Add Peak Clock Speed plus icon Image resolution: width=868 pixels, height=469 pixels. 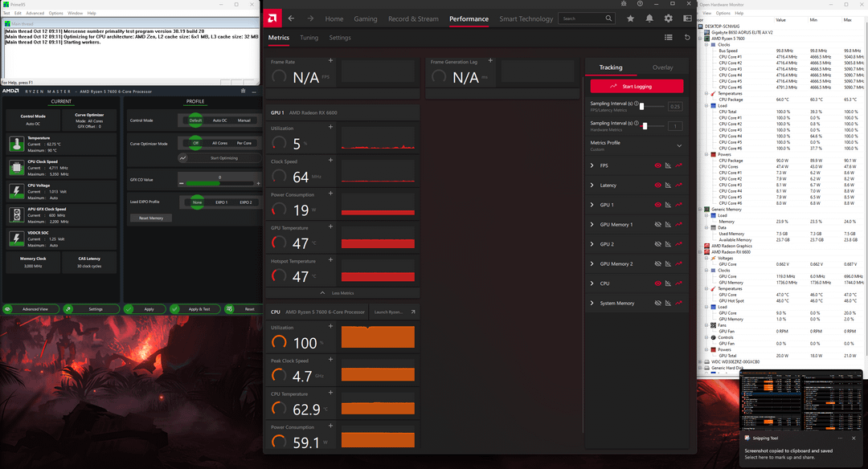point(330,359)
